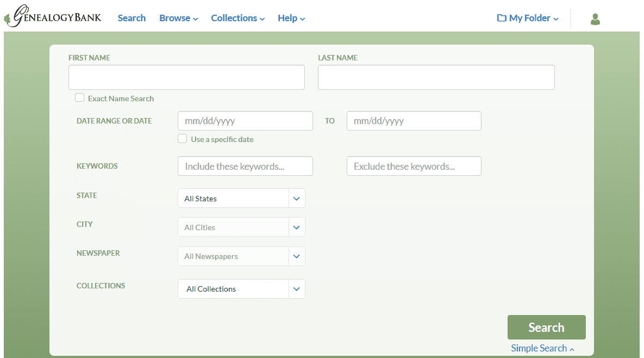Expand the All States dropdown
This screenshot has width=644, height=358.
(x=241, y=198)
